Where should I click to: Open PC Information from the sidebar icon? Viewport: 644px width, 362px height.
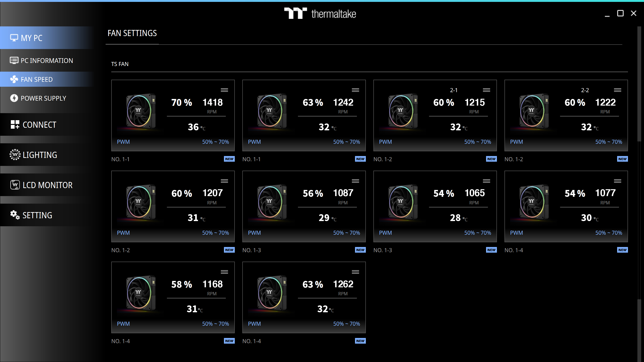14,61
